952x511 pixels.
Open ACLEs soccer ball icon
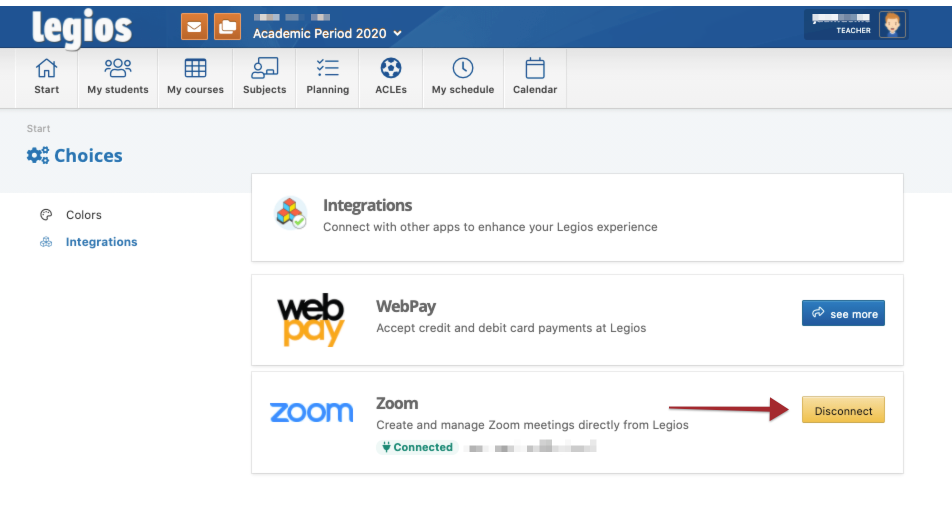pyautogui.click(x=391, y=77)
